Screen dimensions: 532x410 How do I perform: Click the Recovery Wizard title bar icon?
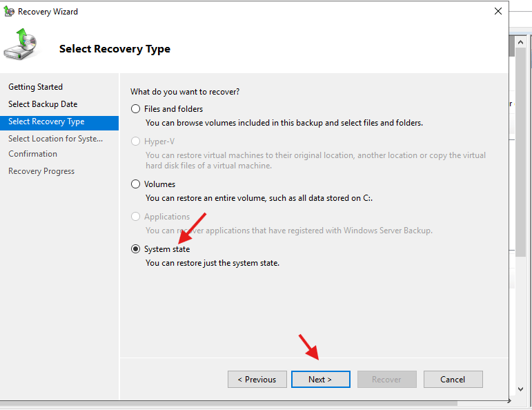coord(8,12)
